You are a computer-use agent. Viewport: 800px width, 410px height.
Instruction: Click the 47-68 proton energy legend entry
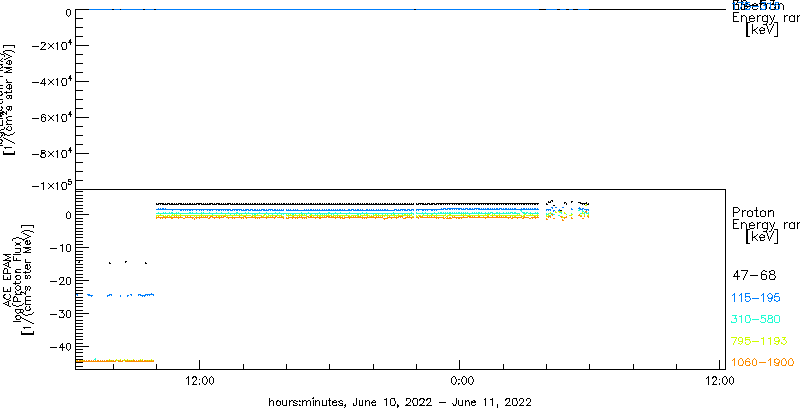pos(754,276)
